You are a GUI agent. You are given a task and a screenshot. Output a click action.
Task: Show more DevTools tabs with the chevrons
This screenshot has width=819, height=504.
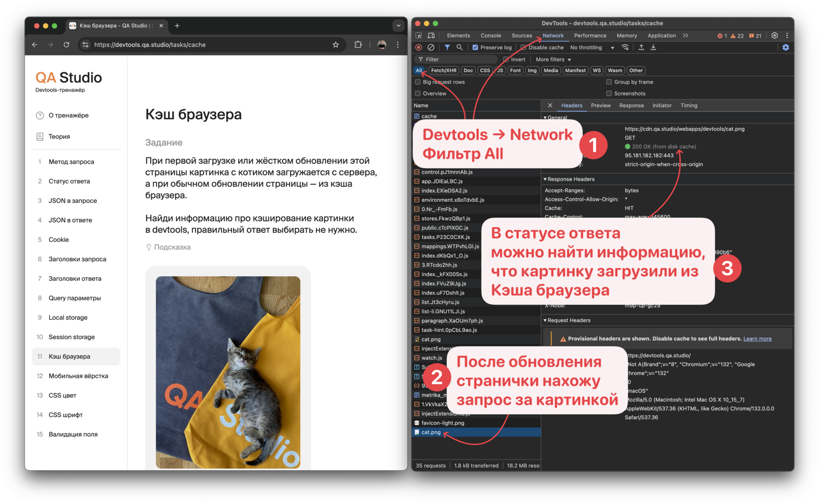(685, 36)
